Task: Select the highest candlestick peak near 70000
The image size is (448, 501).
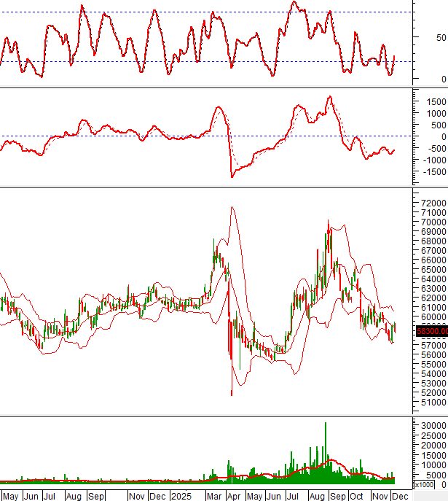Action: 328,222
